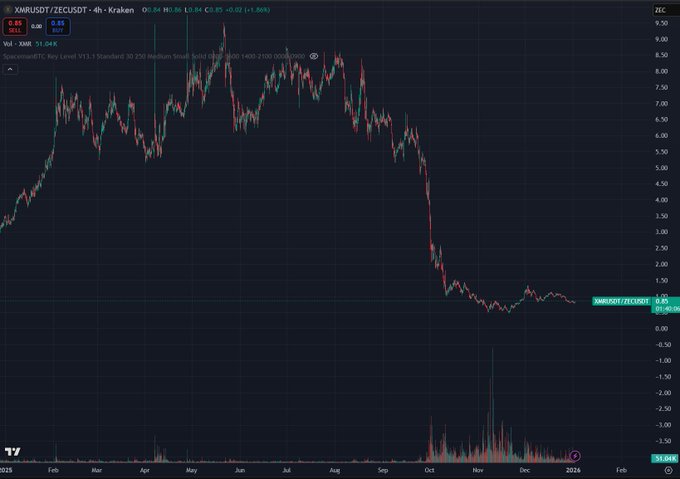Click the Apr label on the time axis
This screenshot has height=479, width=680.
(145, 470)
